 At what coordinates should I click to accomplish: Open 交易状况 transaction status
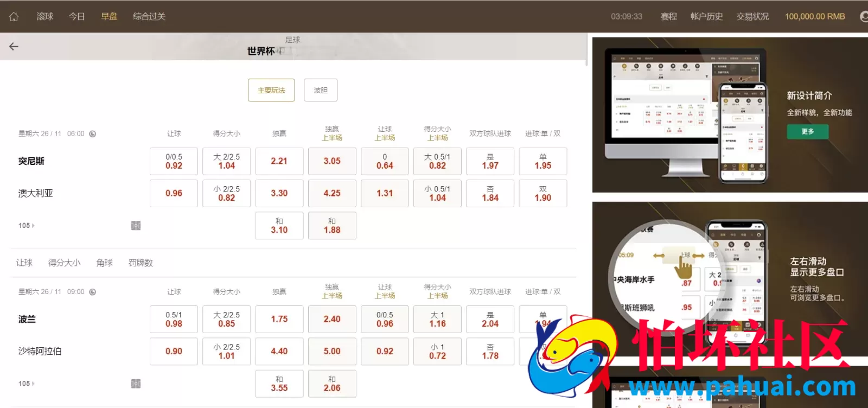[753, 16]
